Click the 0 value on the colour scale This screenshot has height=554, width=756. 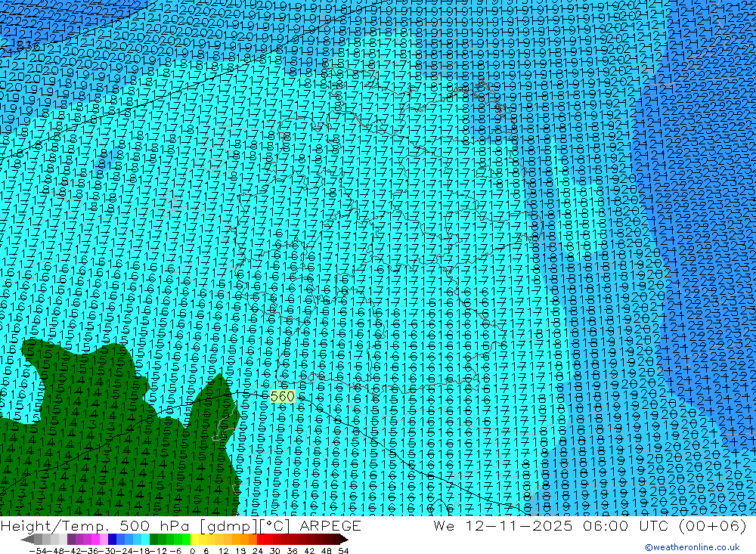click(192, 551)
